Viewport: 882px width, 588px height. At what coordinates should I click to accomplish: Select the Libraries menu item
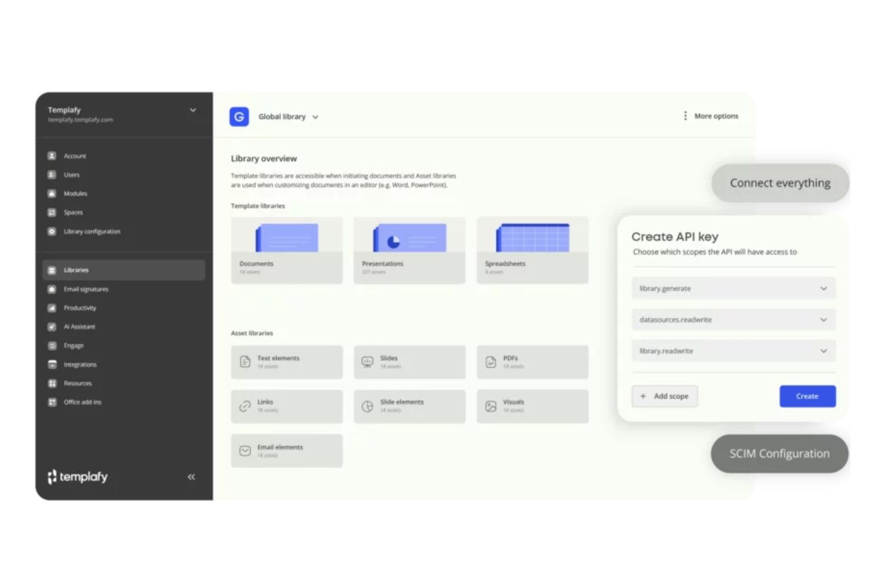pos(124,270)
